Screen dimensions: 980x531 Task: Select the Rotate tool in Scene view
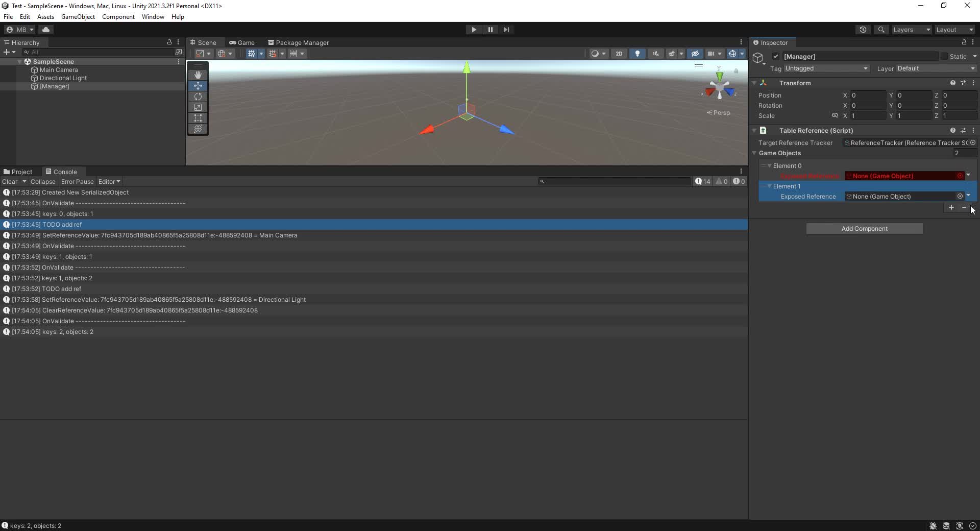(198, 96)
